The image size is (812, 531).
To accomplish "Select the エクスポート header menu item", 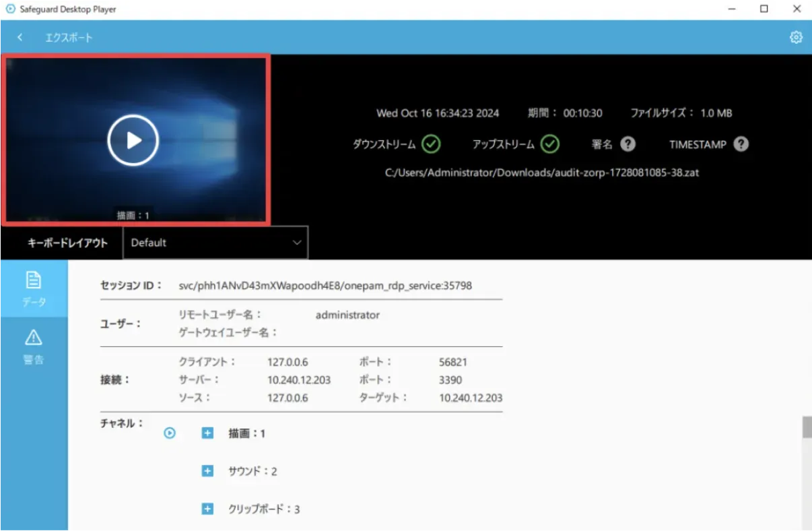I will (x=69, y=37).
